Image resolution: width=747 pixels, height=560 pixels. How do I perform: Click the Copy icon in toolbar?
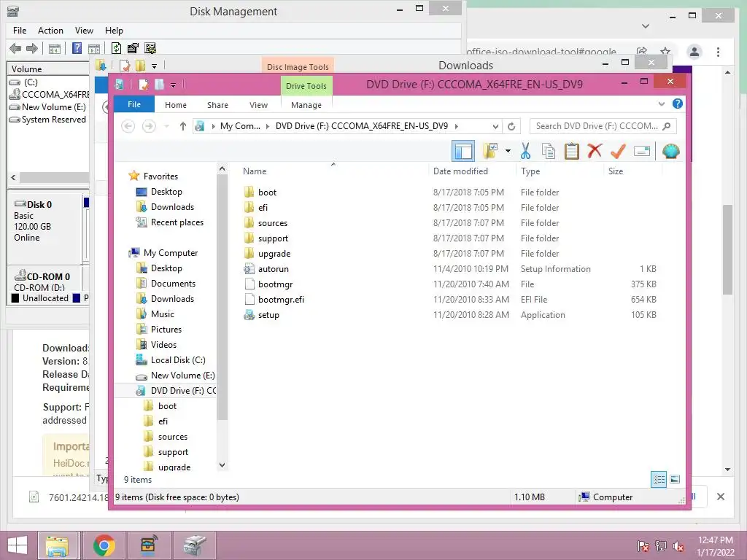click(x=549, y=151)
